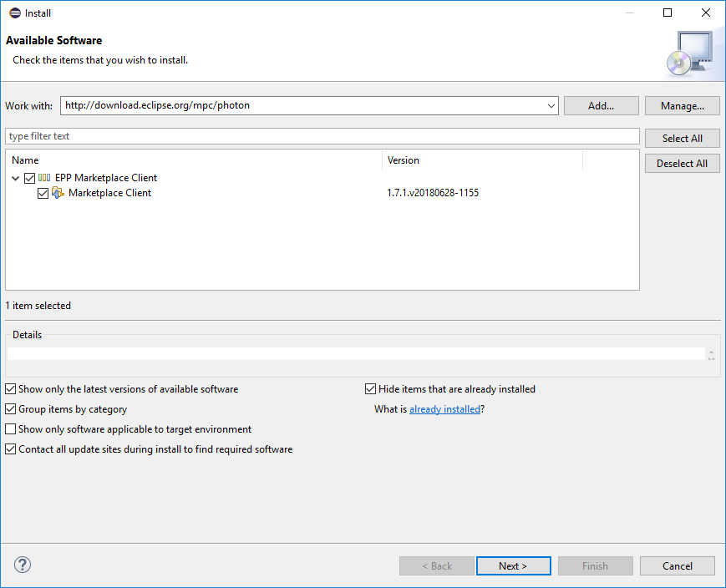The height and width of the screenshot is (588, 726).
Task: Select All available items
Action: 682,138
